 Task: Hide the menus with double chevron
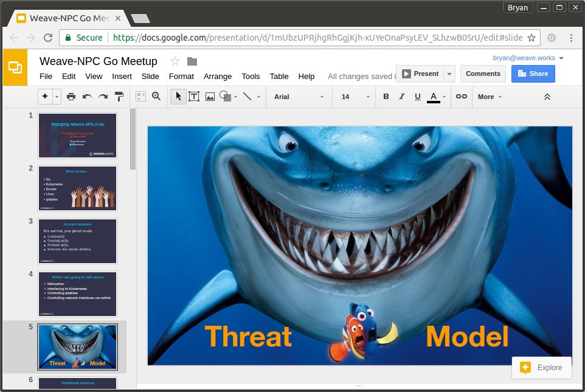tap(547, 97)
